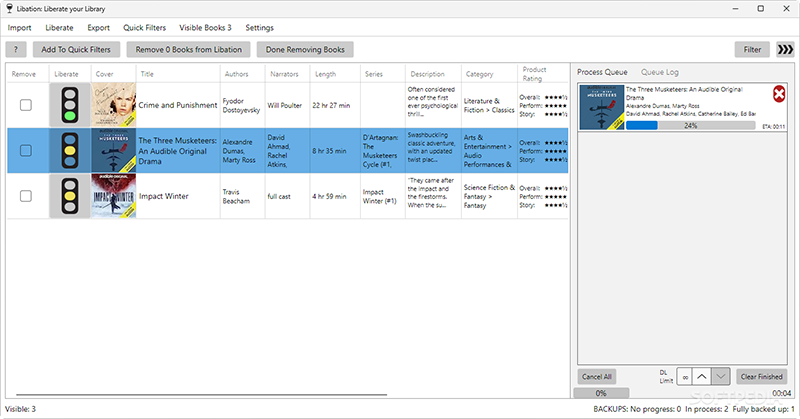This screenshot has height=419, width=800.
Task: Click the BACKUPS status bar text
Action: pyautogui.click(x=693, y=409)
